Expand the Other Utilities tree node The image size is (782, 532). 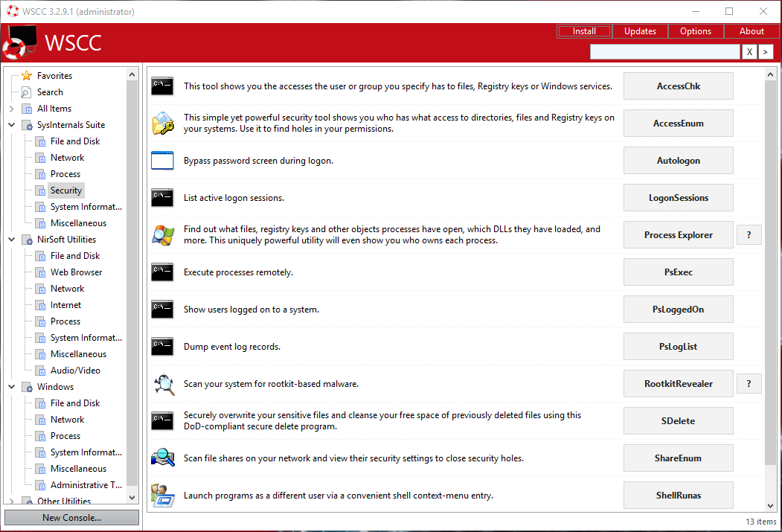point(11,501)
